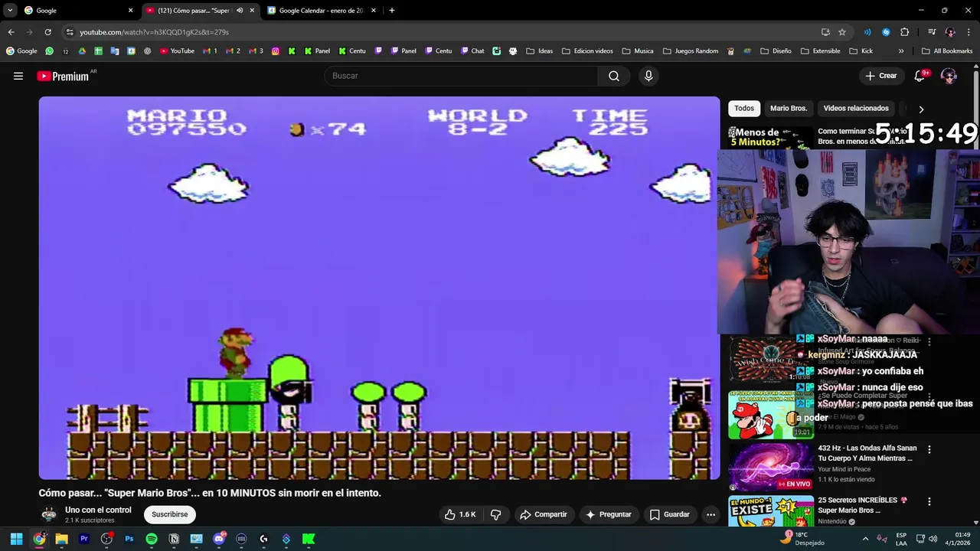Open Notion from the taskbar
980x551 pixels.
[x=174, y=539]
